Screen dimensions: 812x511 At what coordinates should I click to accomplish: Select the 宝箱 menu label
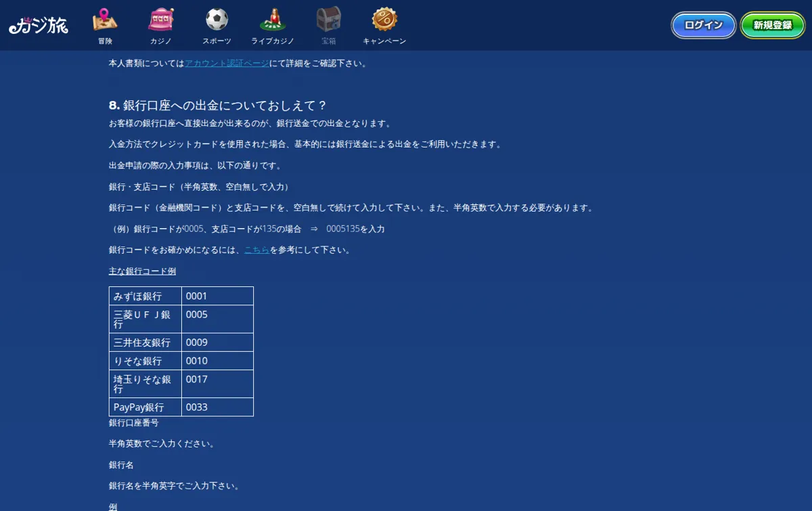pos(329,41)
